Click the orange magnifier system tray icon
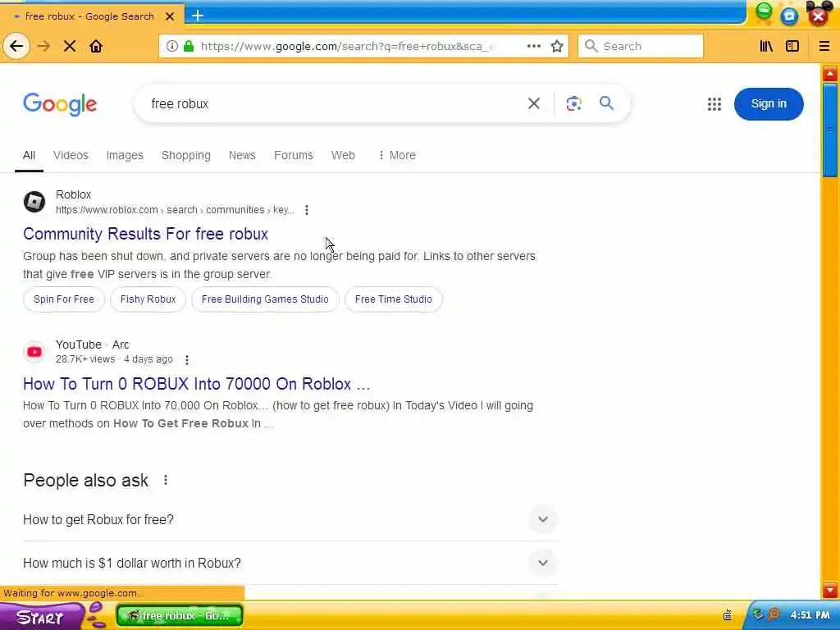The image size is (840, 630). [x=774, y=614]
